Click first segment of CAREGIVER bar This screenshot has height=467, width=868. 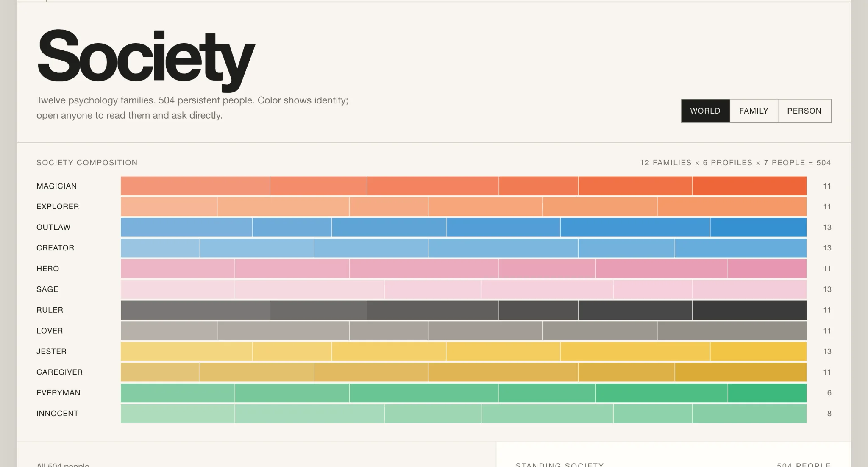pyautogui.click(x=160, y=372)
